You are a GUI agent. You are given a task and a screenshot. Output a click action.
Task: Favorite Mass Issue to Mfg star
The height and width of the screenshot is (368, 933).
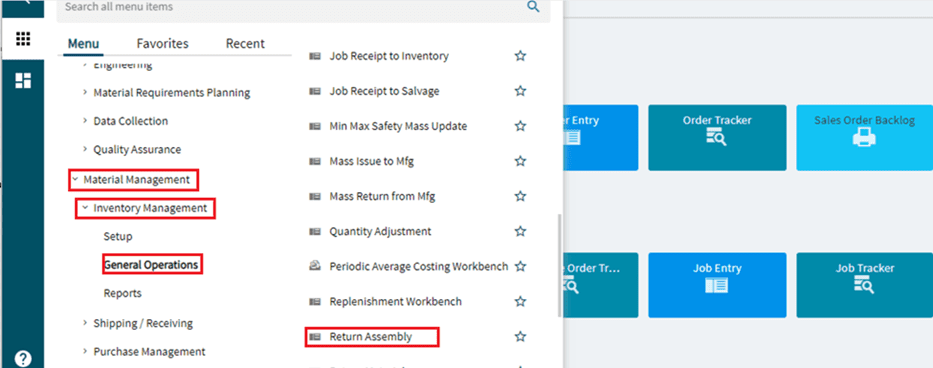pyautogui.click(x=521, y=161)
